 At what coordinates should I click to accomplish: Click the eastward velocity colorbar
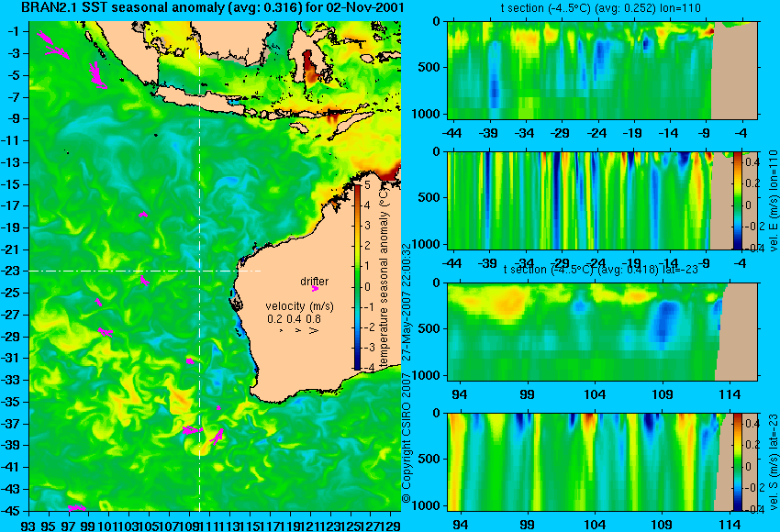coord(738,200)
